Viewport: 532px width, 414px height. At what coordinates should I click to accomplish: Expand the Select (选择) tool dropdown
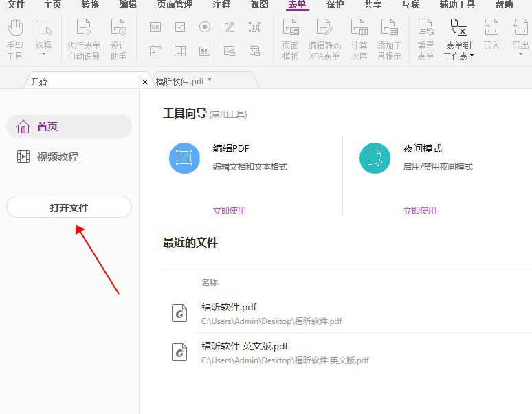(44, 54)
